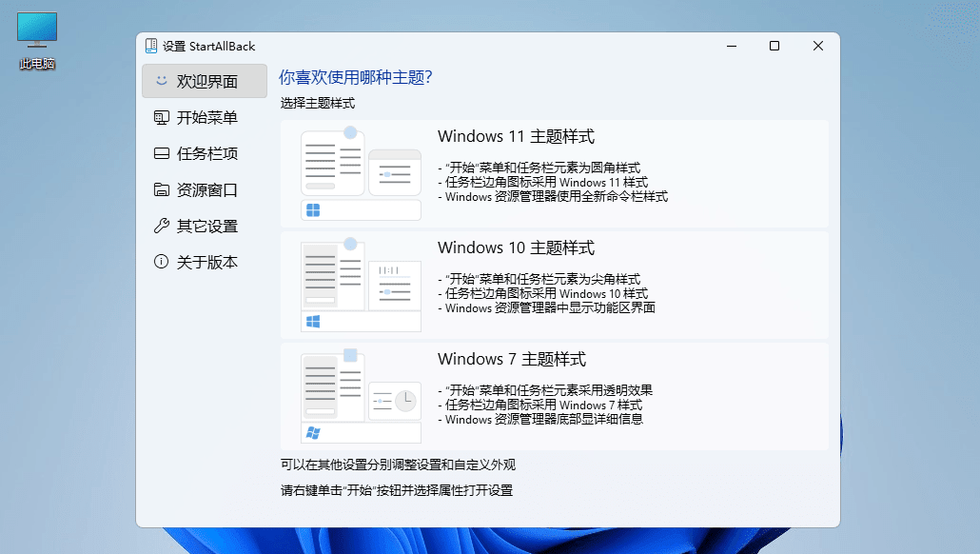Click the wrench icon beside 其它设置
This screenshot has height=554, width=980.
(x=161, y=226)
